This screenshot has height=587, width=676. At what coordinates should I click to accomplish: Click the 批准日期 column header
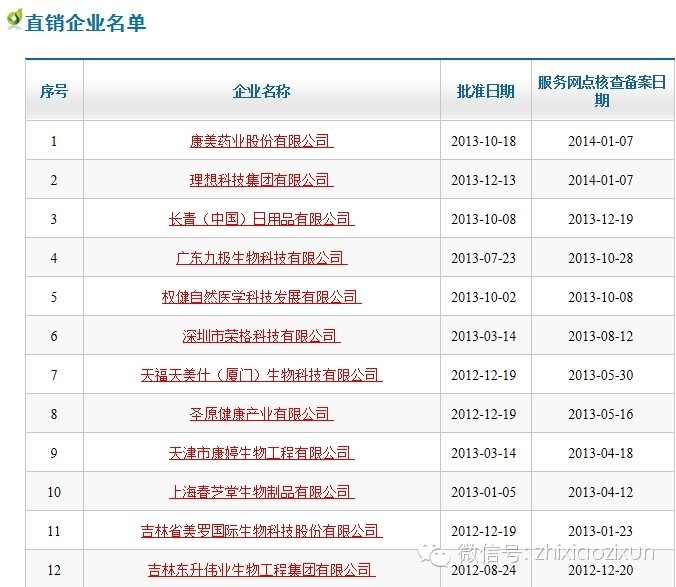coord(485,91)
